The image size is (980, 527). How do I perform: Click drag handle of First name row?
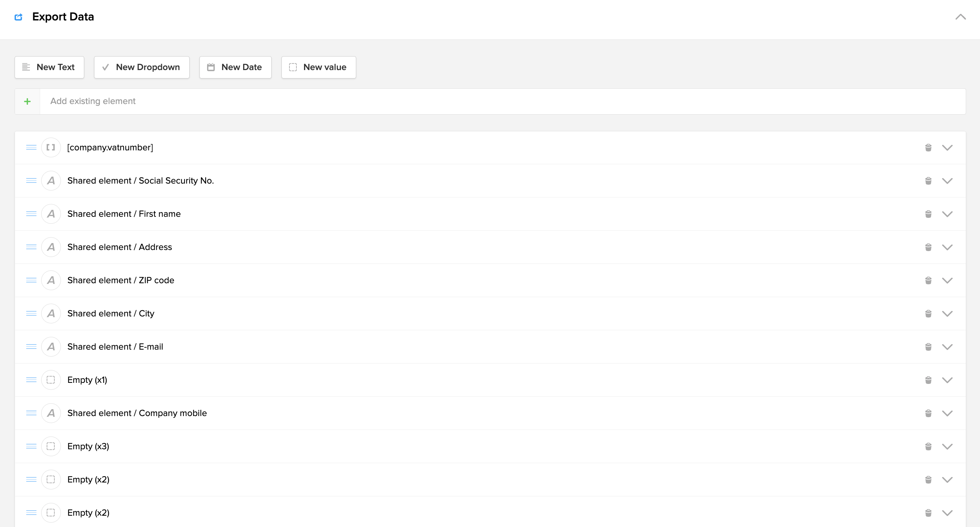pos(31,214)
